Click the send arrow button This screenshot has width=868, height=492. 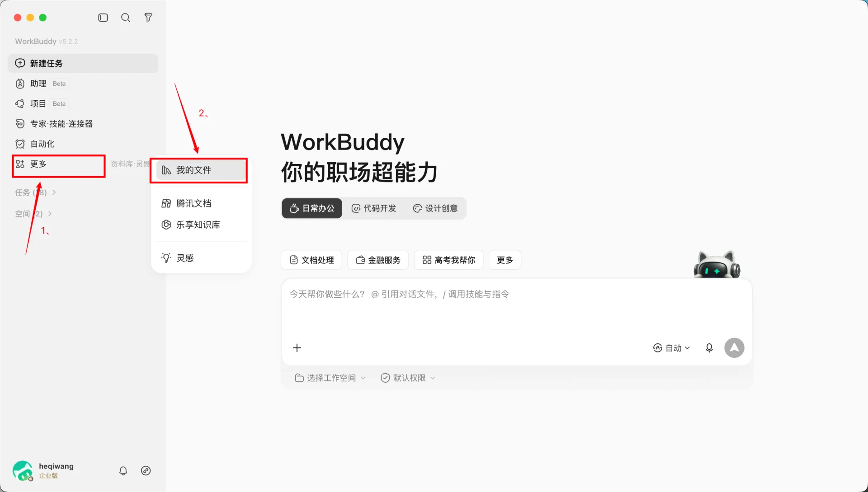[x=734, y=348]
